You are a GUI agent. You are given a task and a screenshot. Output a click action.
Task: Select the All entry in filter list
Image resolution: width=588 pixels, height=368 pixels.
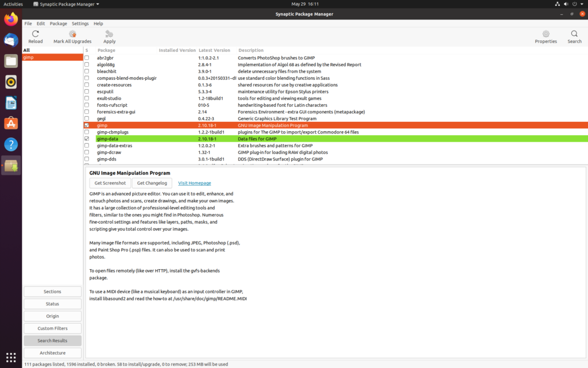coord(52,51)
